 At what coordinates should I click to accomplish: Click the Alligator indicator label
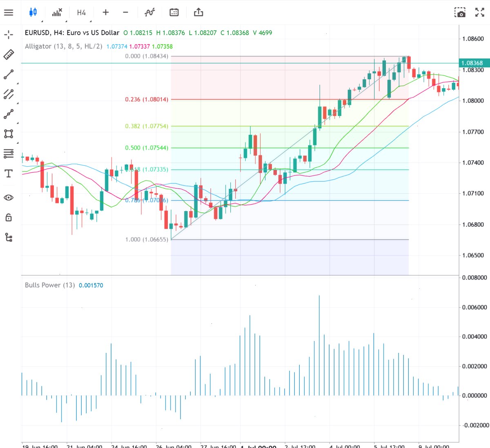63,46
